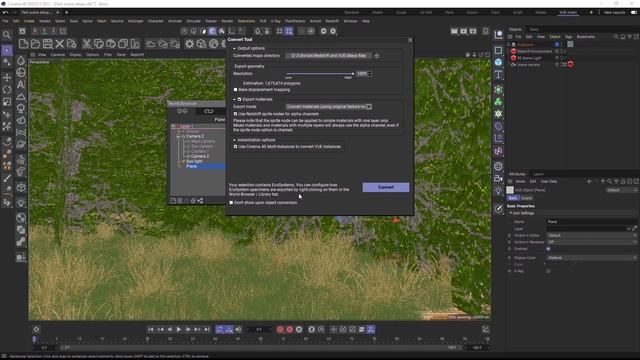The image size is (640, 360).
Task: Open the Default mode dropdown in Attributes
Action: coord(622,190)
